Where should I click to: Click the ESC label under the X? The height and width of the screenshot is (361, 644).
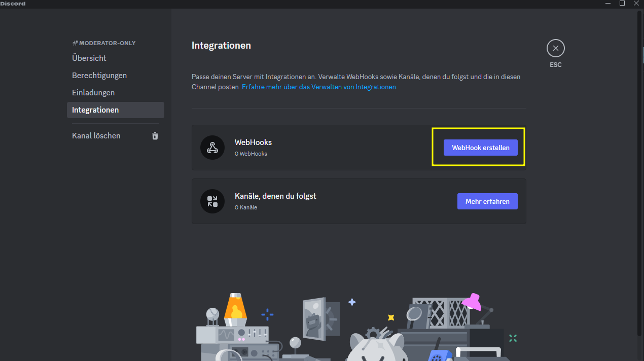point(555,65)
